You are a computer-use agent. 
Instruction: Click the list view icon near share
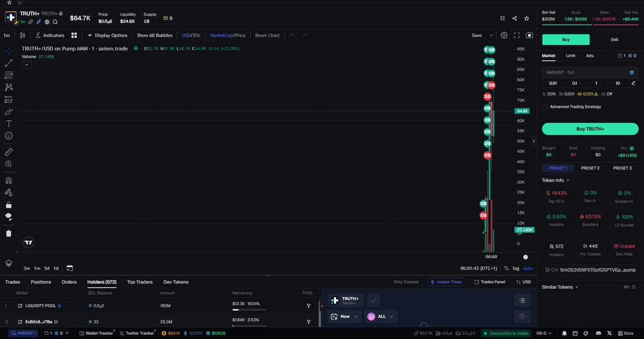502,18
